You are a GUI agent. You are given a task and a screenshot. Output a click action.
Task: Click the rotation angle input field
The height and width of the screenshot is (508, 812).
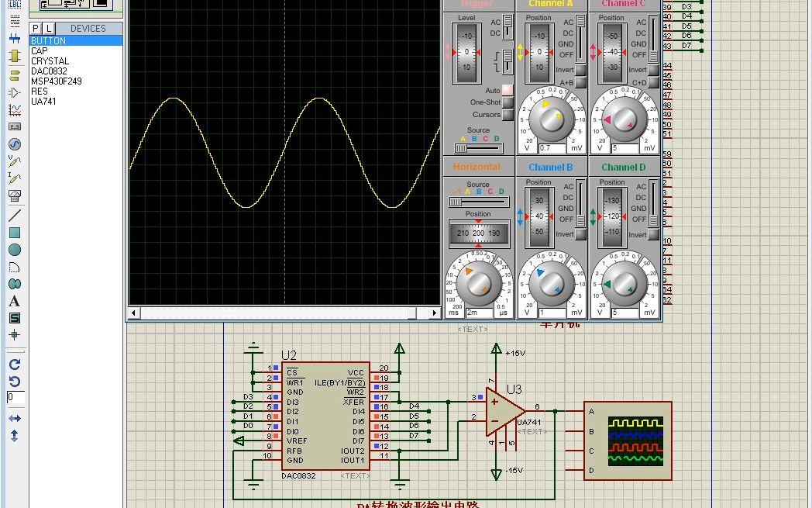(15, 398)
